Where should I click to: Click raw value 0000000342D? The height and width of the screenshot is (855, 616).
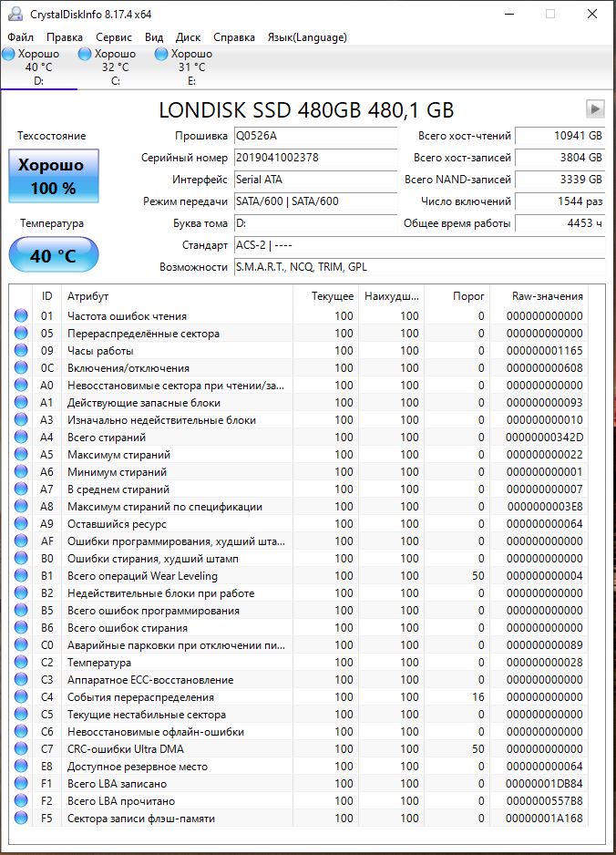[544, 437]
